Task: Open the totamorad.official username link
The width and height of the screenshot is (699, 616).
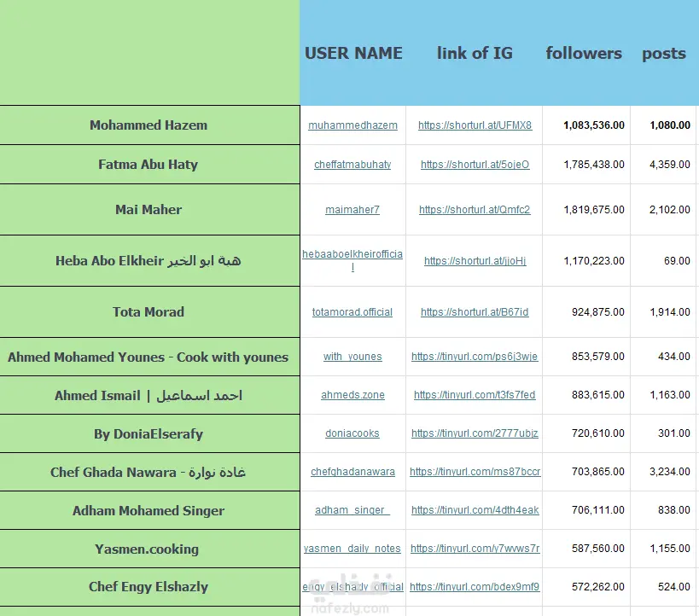Action: (352, 312)
